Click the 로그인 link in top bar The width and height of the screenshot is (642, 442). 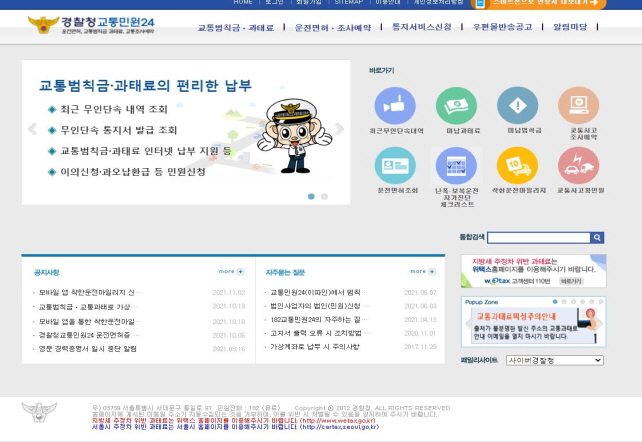pos(274,2)
